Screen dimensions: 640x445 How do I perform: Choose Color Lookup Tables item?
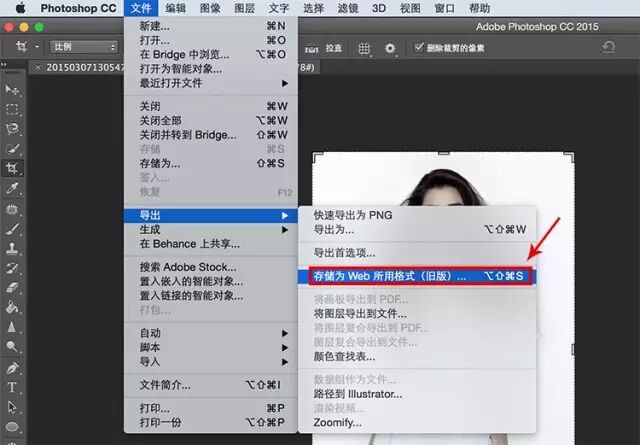(x=417, y=356)
